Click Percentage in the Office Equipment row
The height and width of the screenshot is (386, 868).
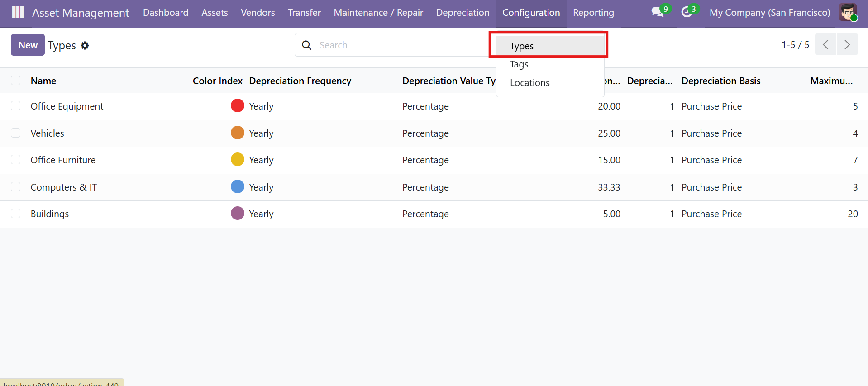point(425,106)
